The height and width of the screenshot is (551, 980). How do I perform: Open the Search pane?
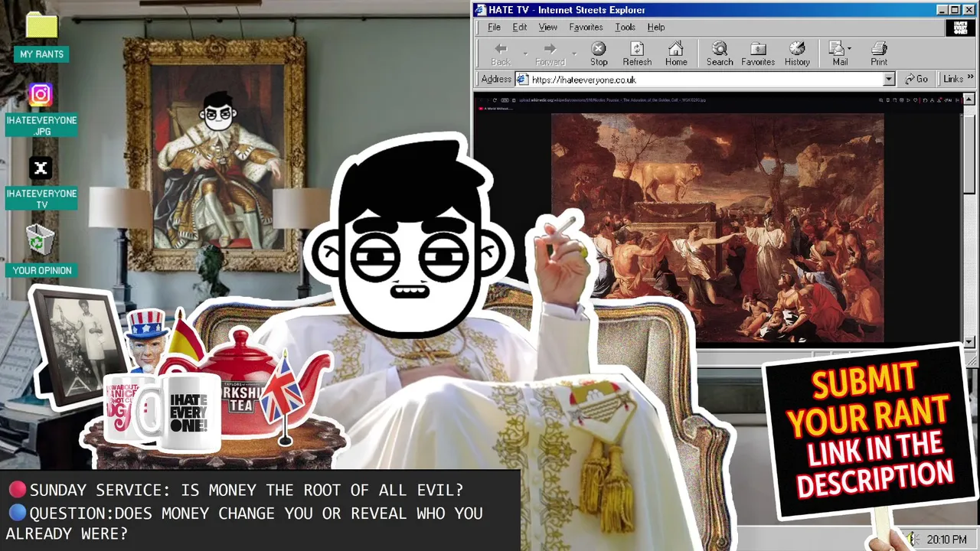tap(720, 54)
